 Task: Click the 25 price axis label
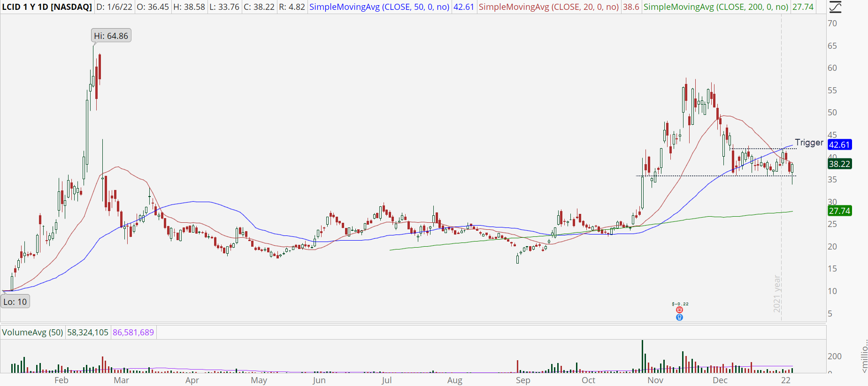point(832,224)
